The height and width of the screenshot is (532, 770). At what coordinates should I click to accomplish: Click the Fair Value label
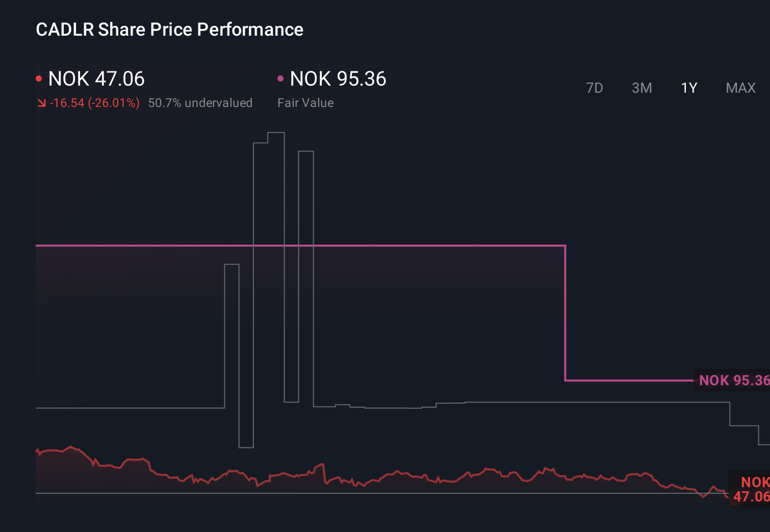click(305, 102)
